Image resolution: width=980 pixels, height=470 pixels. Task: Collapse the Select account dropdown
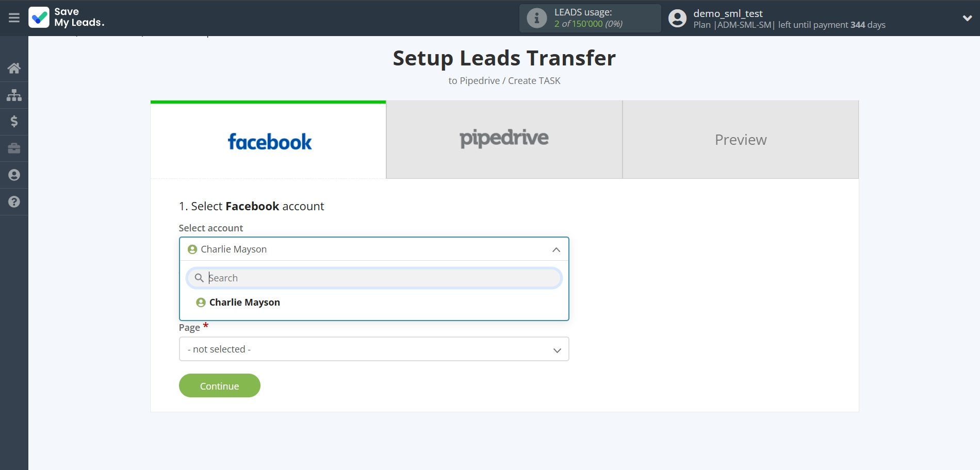556,249
